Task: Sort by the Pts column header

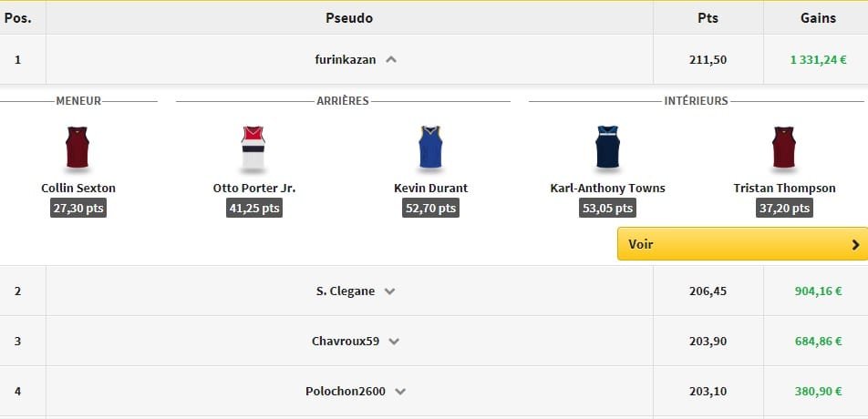Action: pyautogui.click(x=708, y=18)
